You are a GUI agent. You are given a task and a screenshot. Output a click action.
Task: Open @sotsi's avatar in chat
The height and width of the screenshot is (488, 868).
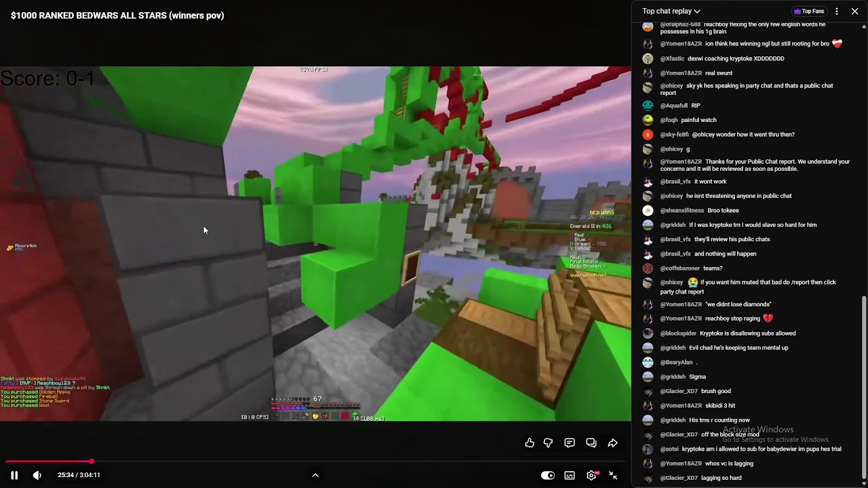tap(648, 449)
